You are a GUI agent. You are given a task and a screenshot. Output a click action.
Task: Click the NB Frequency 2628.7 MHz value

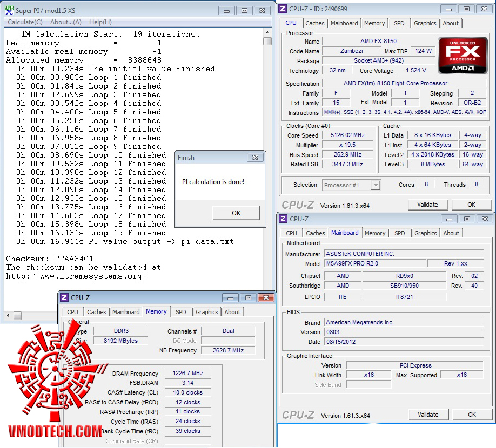pos(228,350)
